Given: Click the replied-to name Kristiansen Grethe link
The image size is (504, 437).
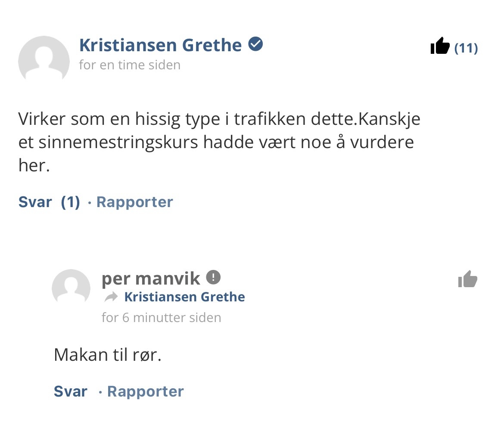Looking at the screenshot, I should (184, 297).
